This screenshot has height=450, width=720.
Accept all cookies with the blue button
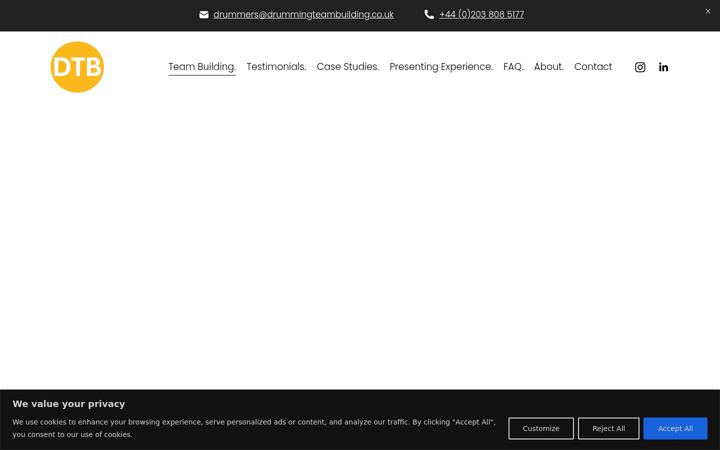[x=675, y=428]
